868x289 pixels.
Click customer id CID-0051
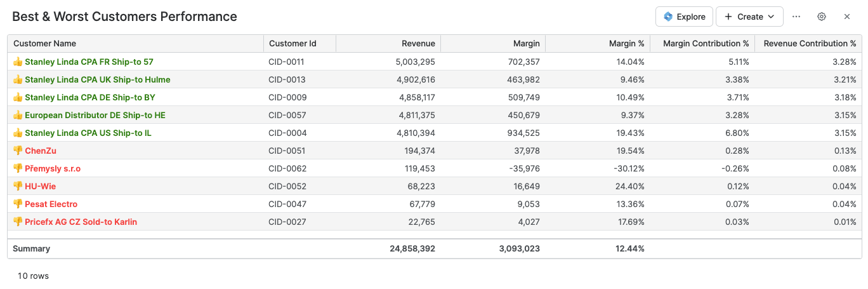pyautogui.click(x=287, y=151)
